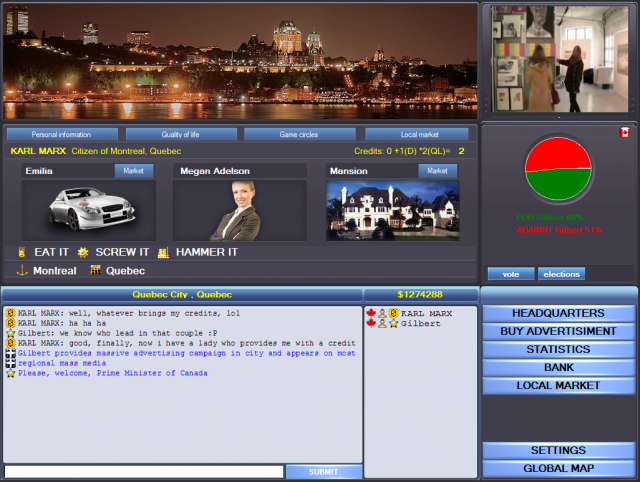Open the Game circles tab
The image size is (640, 482).
pyautogui.click(x=299, y=134)
